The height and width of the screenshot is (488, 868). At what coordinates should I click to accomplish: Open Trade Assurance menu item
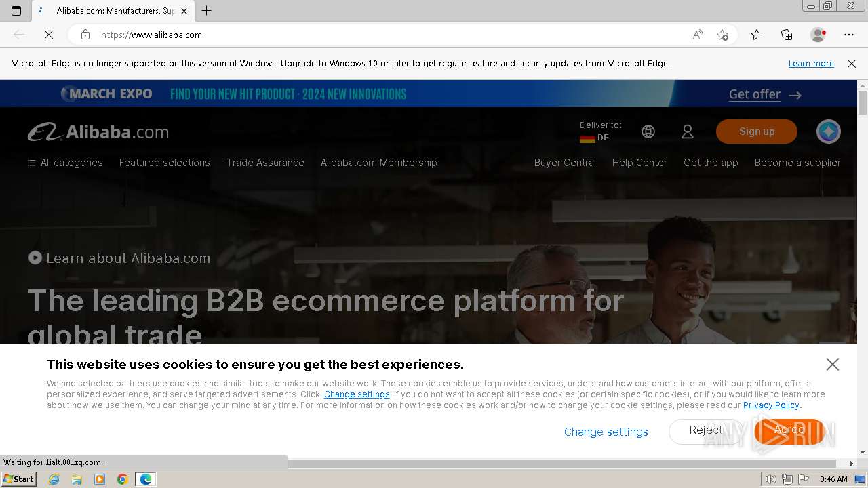pos(265,163)
